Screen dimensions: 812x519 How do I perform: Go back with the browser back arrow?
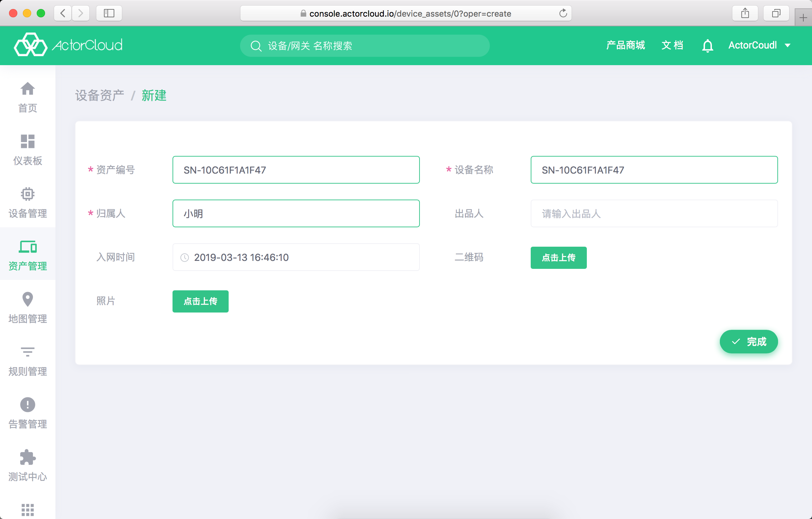tap(63, 13)
